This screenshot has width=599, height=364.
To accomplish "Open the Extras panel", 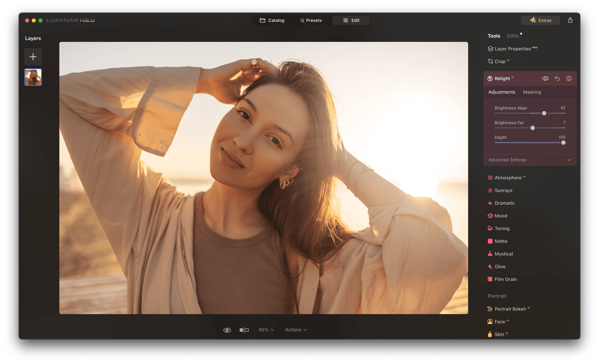I will click(540, 20).
